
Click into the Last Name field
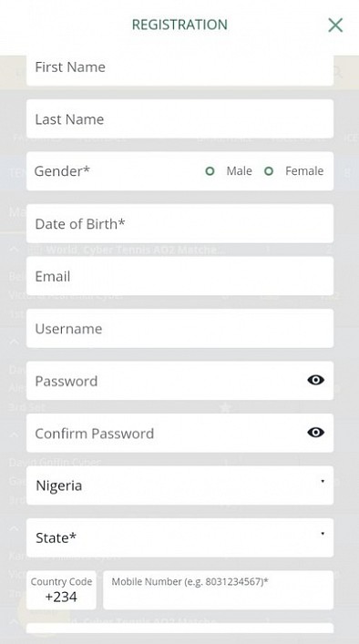[179, 119]
